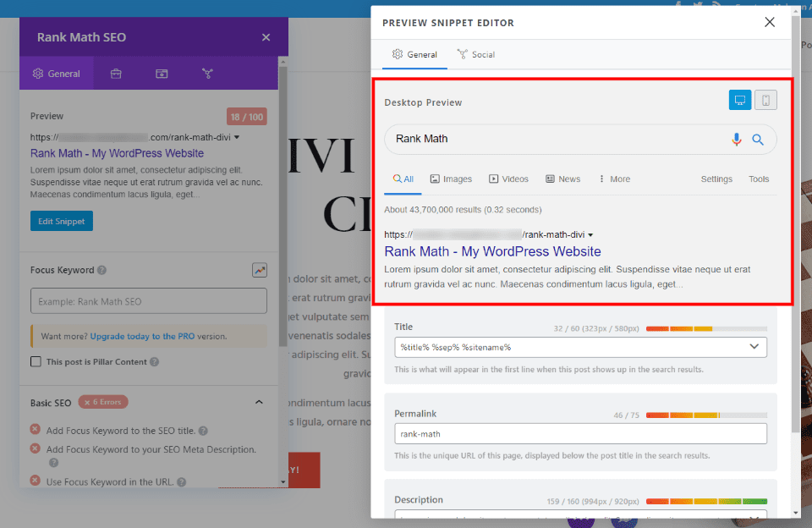Switch to the Social tab in Preview Snippet Editor

point(475,53)
